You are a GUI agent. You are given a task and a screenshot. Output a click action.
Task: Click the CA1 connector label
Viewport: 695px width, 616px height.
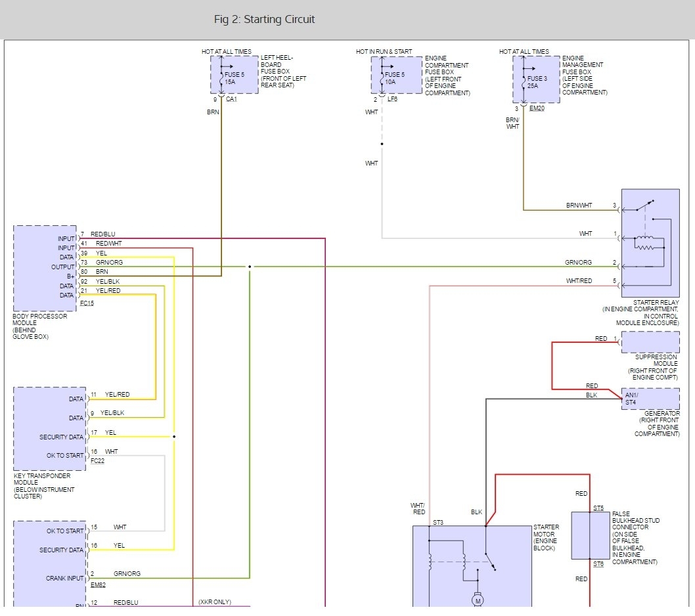pyautogui.click(x=231, y=99)
